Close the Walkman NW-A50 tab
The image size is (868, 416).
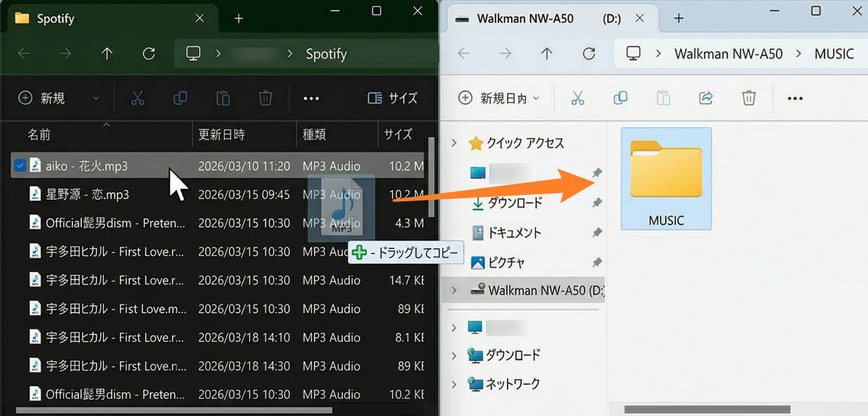click(639, 18)
